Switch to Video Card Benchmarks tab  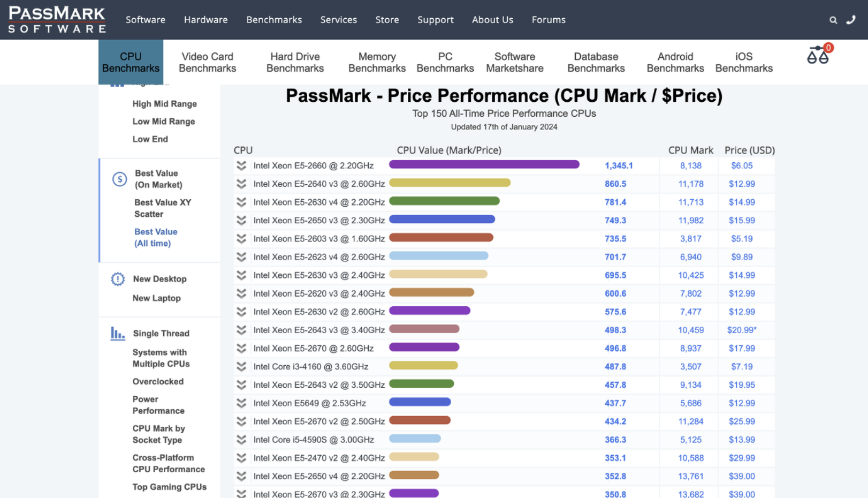(208, 62)
